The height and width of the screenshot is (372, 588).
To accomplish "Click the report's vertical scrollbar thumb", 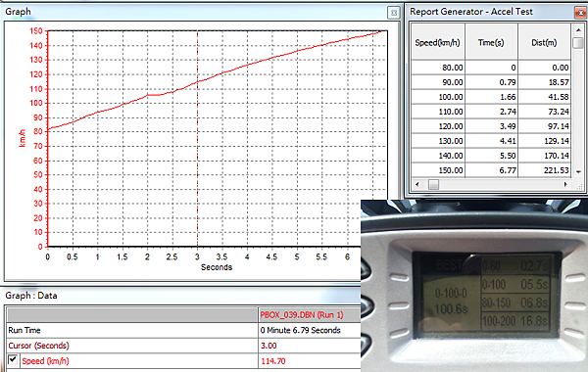I will (x=578, y=42).
